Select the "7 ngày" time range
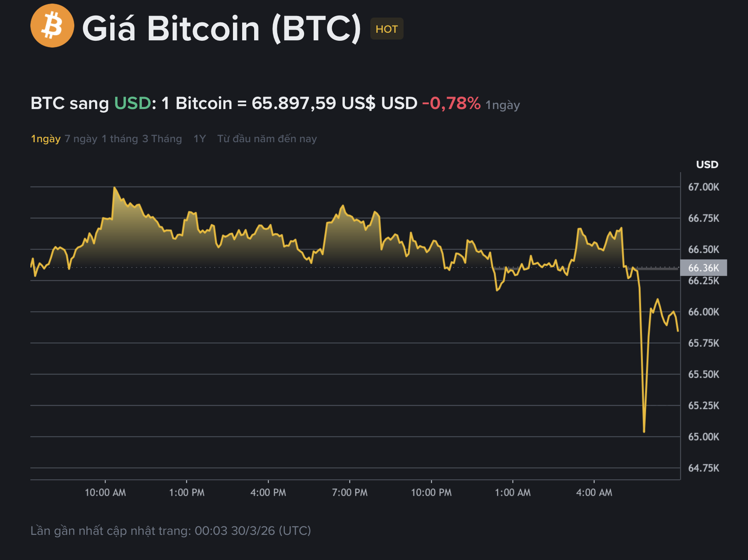The image size is (748, 560). [x=80, y=139]
